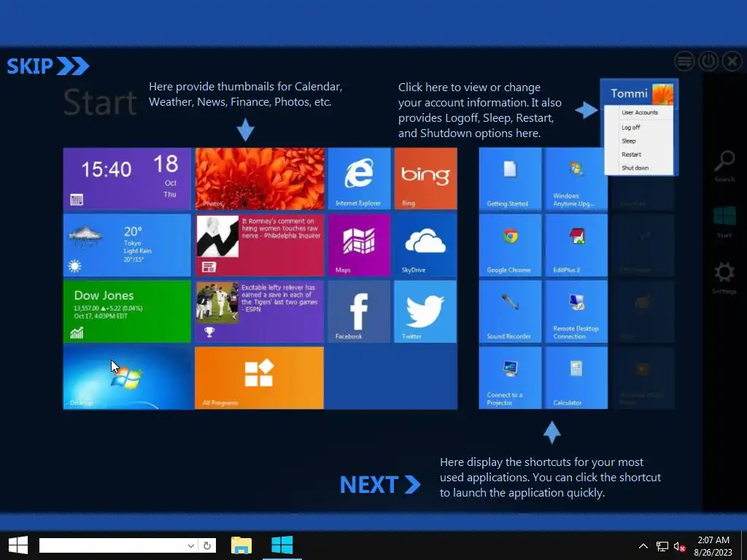
Task: Launch the Calculator shortcut tile
Action: 576,378
